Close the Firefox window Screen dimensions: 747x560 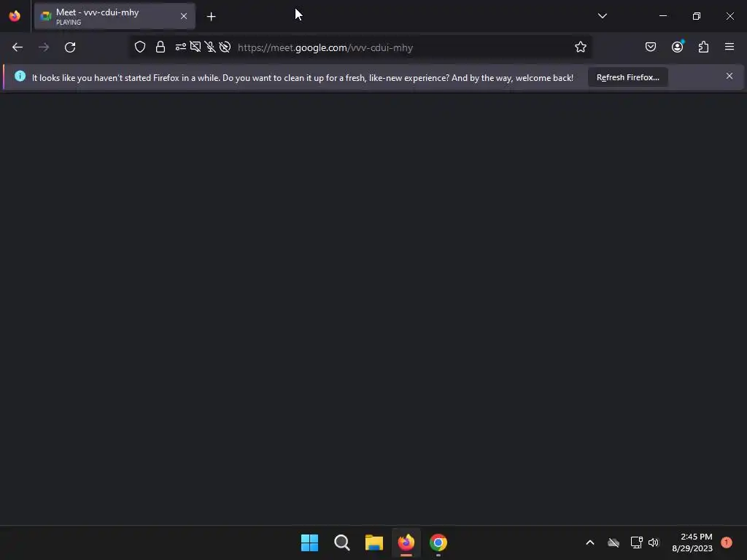pyautogui.click(x=729, y=16)
